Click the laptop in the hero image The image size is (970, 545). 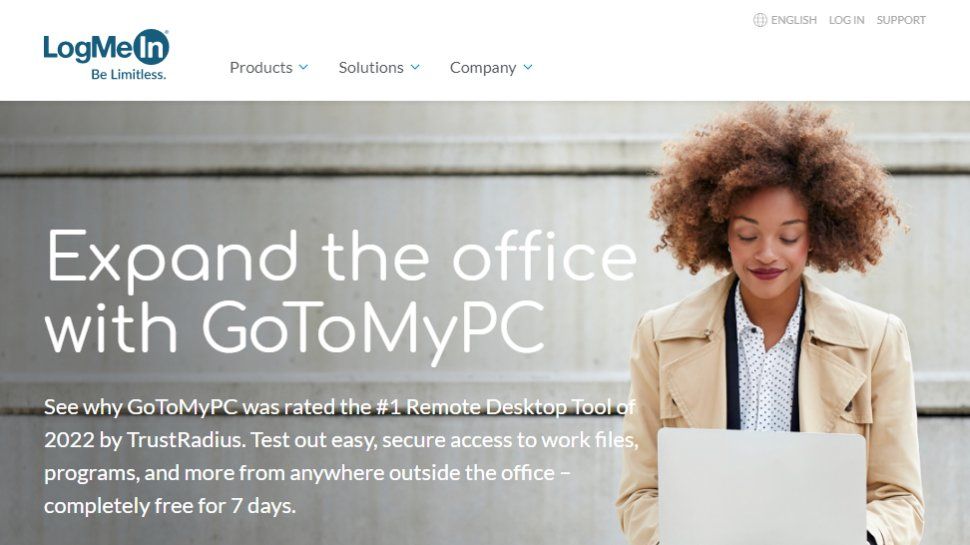(762, 486)
